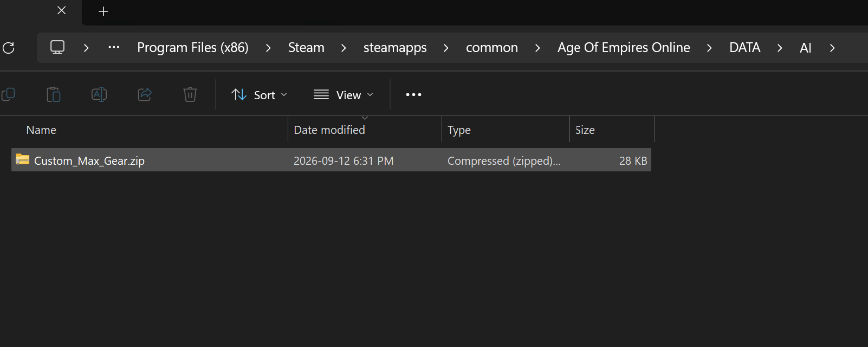Open a new tab with plus button
The width and height of the screenshot is (868, 347).
coord(103,11)
